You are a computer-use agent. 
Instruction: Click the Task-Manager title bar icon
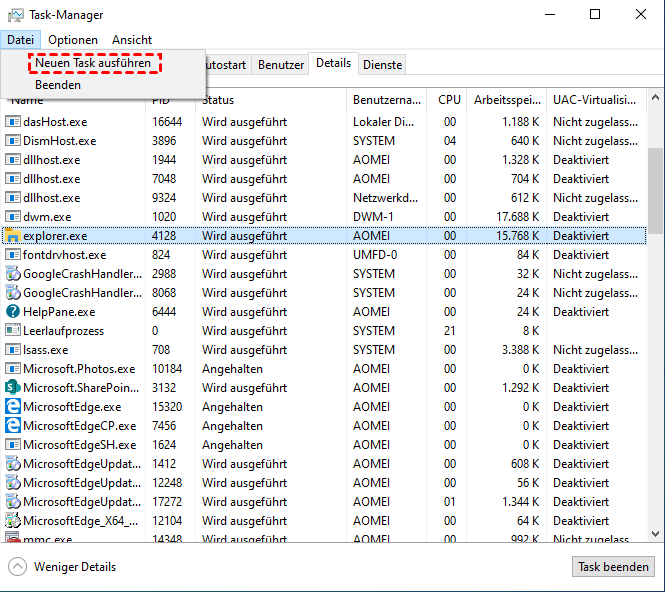coord(14,15)
